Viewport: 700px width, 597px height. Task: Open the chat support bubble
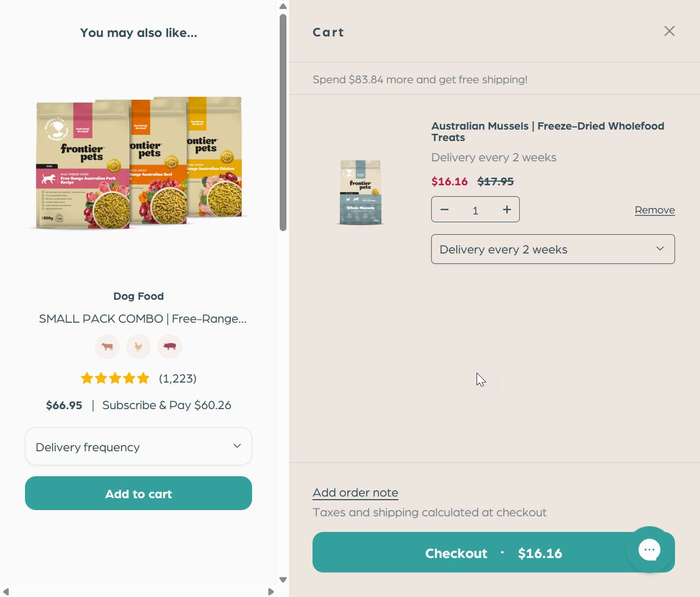[649, 550]
